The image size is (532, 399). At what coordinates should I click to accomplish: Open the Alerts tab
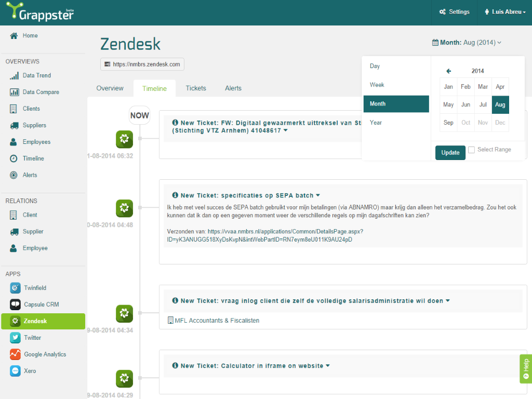[x=233, y=88]
